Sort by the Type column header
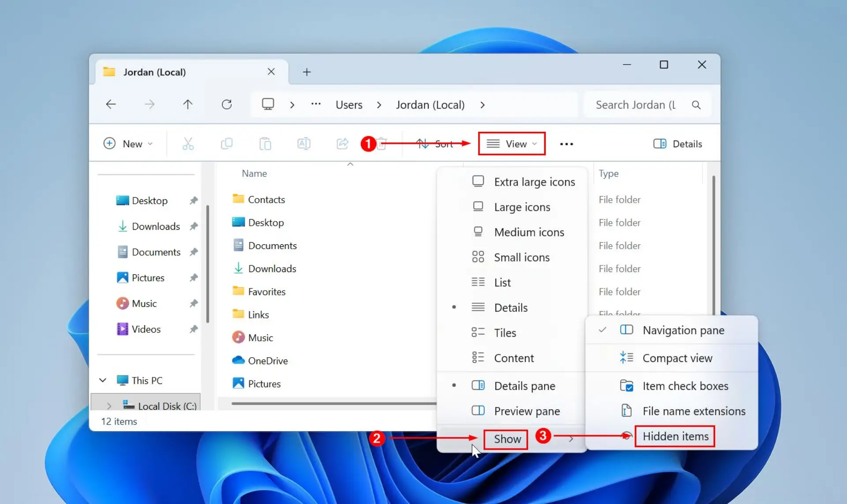Screen dimensions: 847x504 [x=608, y=174]
